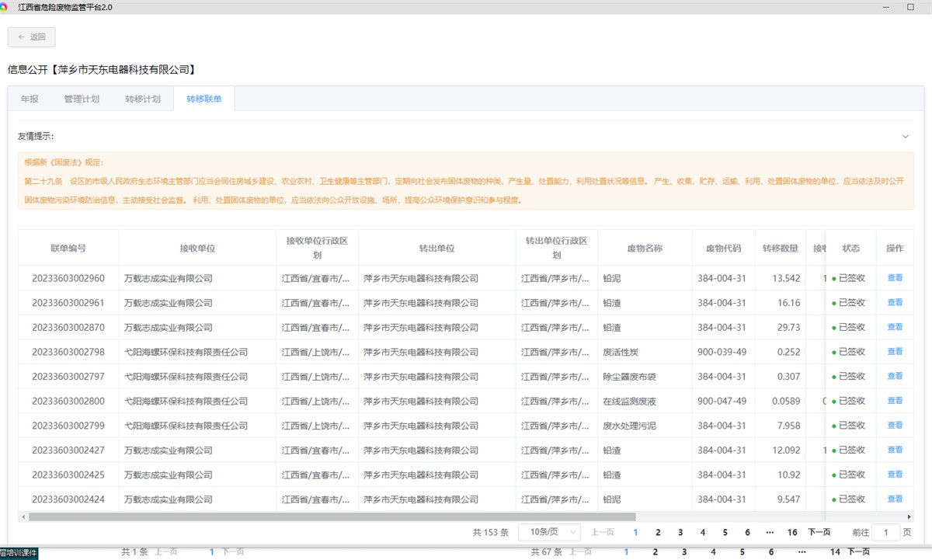The image size is (932, 560).
Task: Go to page 2 of table
Action: (658, 532)
